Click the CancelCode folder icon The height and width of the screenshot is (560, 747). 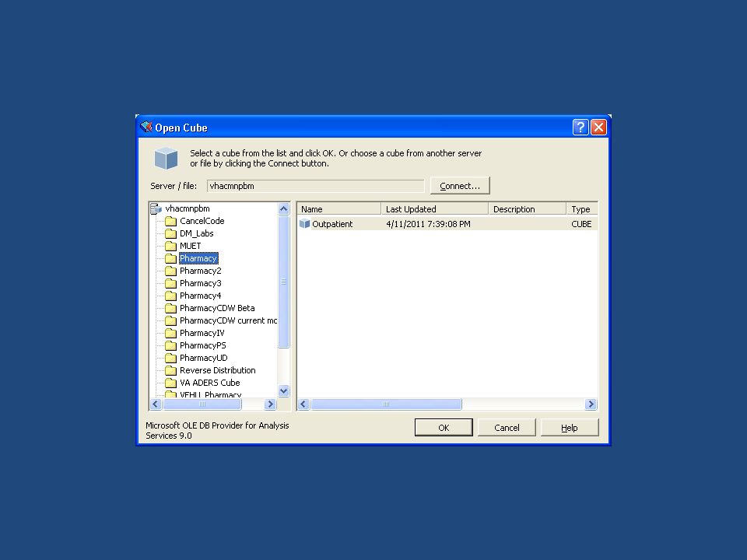(x=170, y=222)
